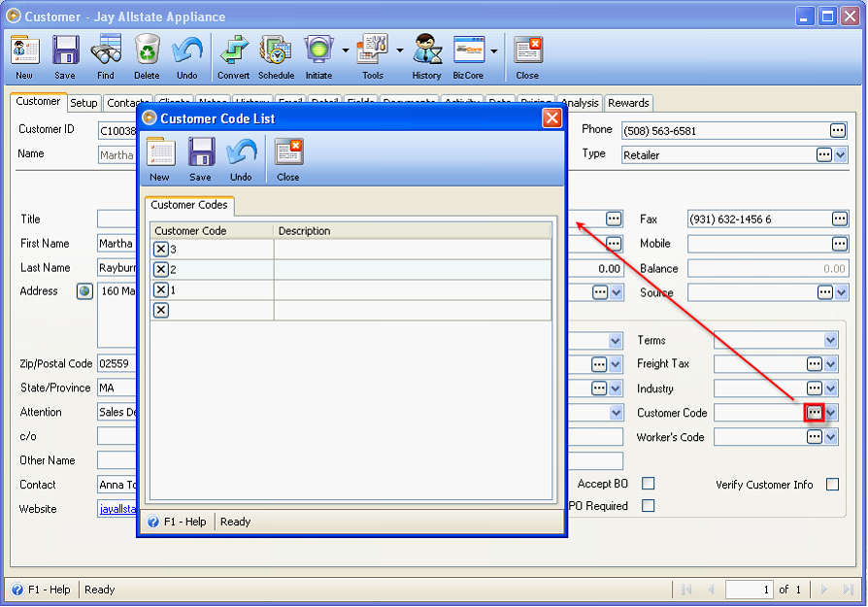
Task: Click Close in Customer Code List toolbar
Action: 288,159
